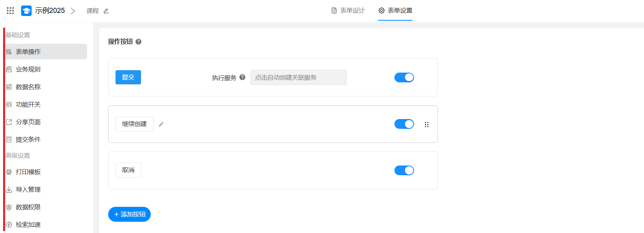644x233 pixels.
Task: Switch to the 表单设计 tab
Action: [348, 11]
